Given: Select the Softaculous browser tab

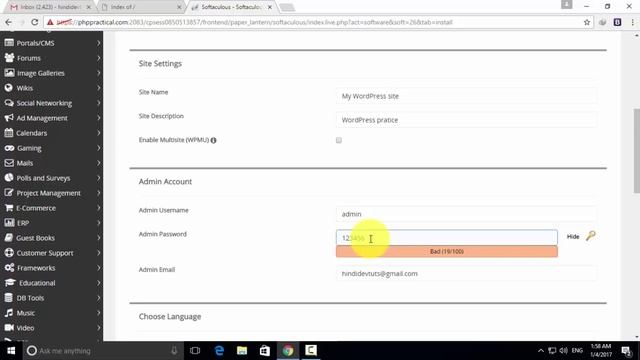Looking at the screenshot, I should [231, 7].
